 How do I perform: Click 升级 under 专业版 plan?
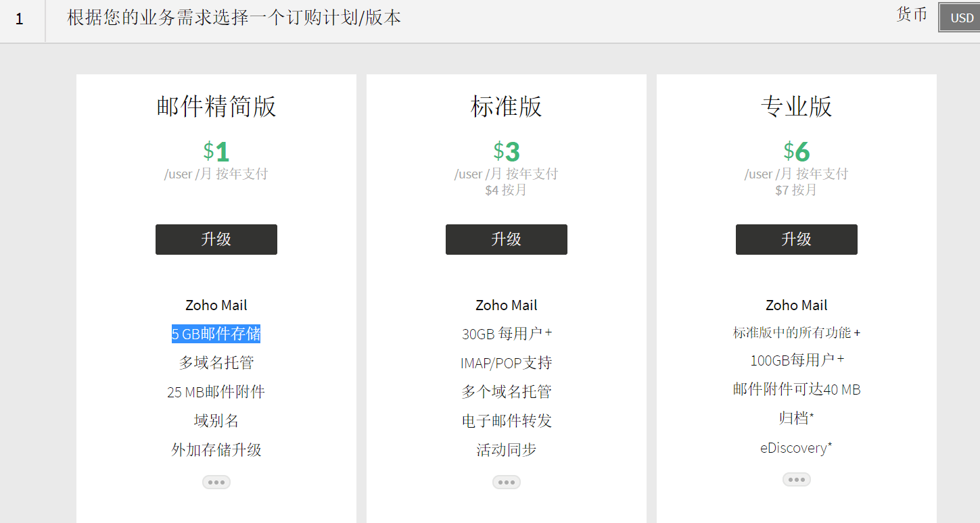(797, 239)
